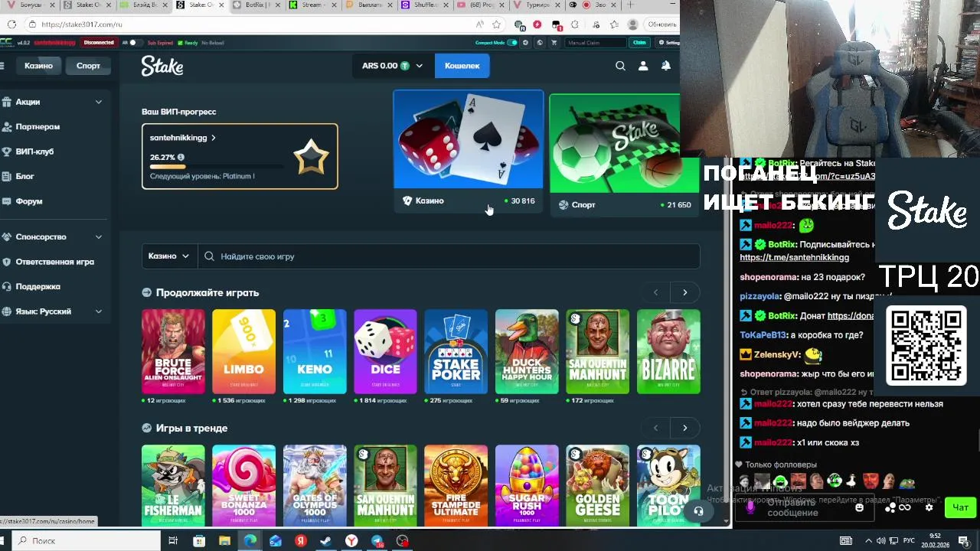
Task: Open the Dice game thumbnail
Action: pos(385,351)
